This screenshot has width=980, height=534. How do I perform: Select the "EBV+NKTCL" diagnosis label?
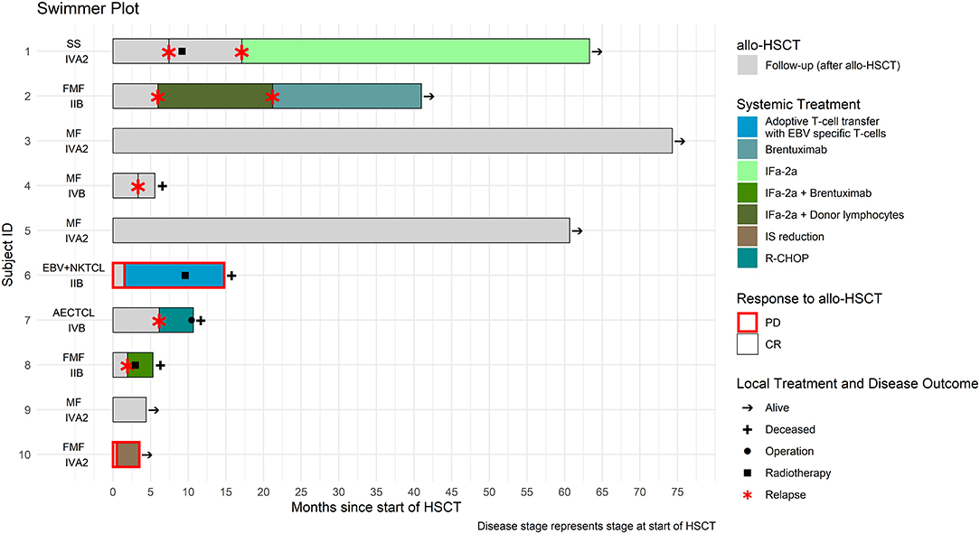coord(74,268)
